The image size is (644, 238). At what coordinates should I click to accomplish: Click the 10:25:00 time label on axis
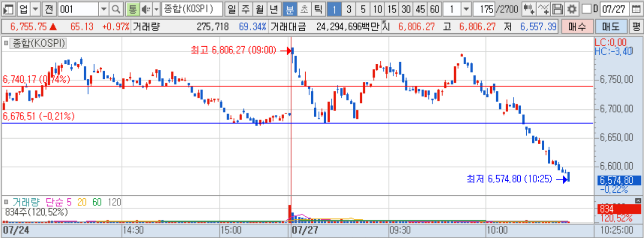(616, 230)
